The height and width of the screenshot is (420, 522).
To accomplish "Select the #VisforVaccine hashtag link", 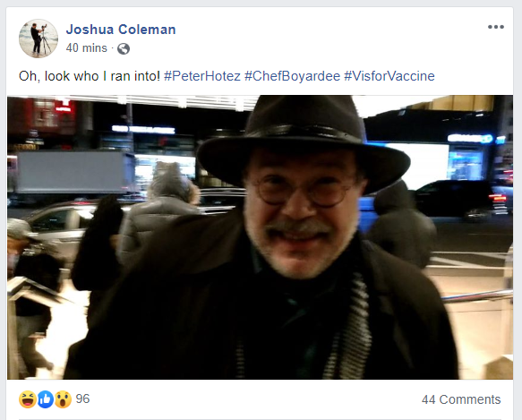I will tap(389, 76).
